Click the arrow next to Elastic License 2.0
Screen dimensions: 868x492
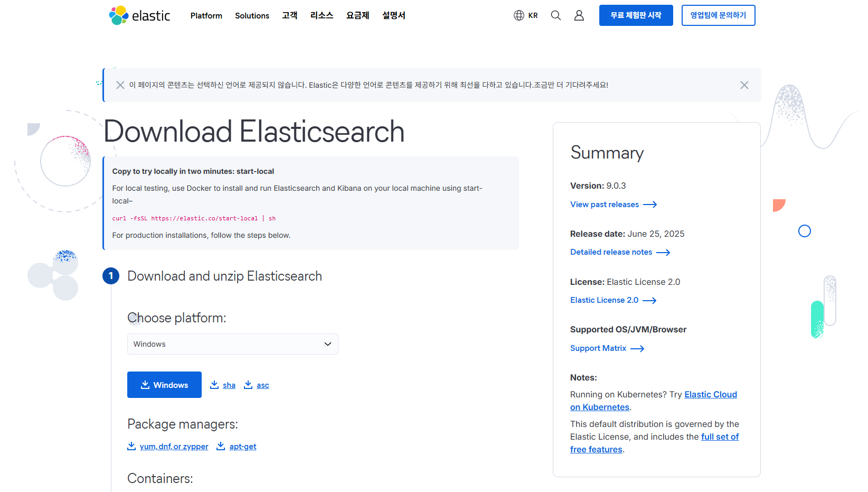coord(649,301)
